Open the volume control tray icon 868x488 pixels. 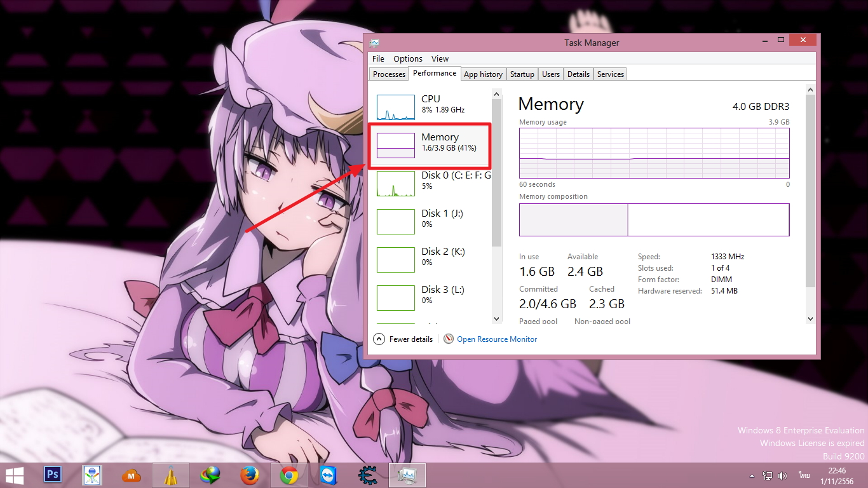(783, 475)
